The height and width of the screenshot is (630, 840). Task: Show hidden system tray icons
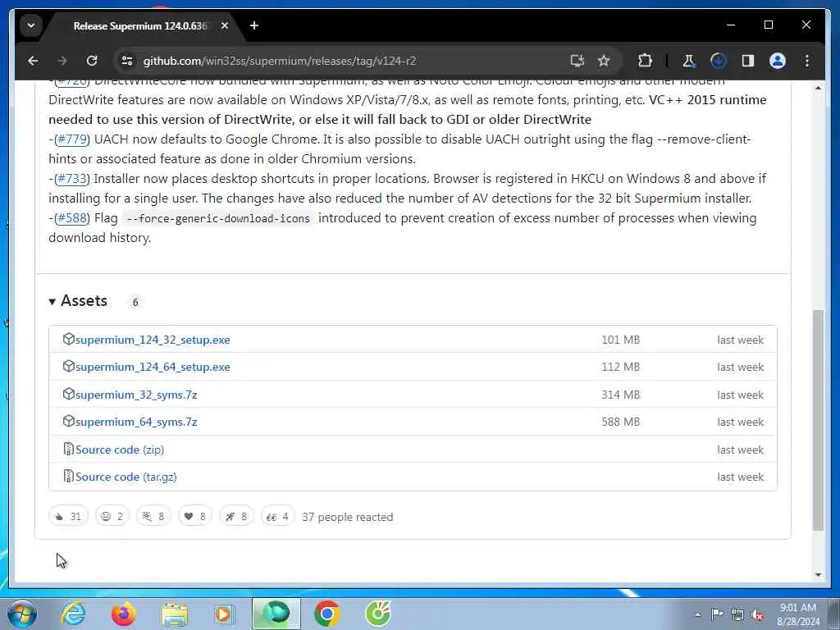click(697, 614)
